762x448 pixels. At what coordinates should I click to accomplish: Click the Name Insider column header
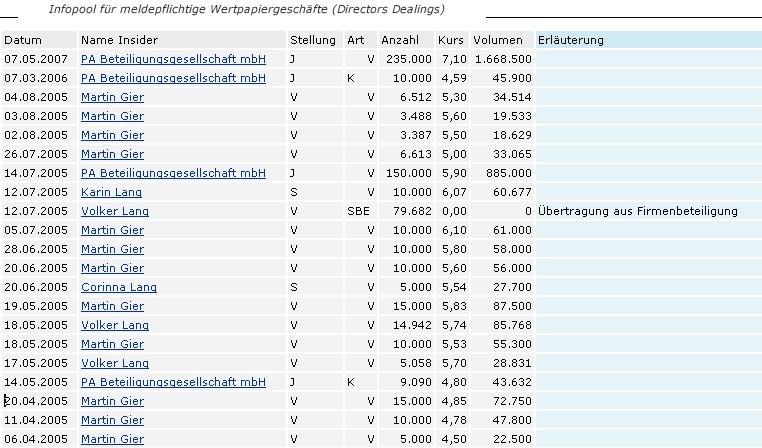point(118,40)
